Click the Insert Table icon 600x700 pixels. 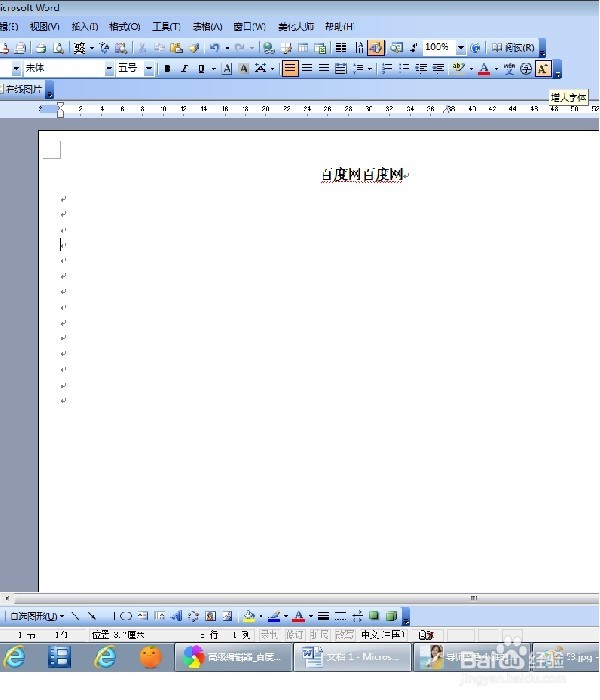[303, 47]
